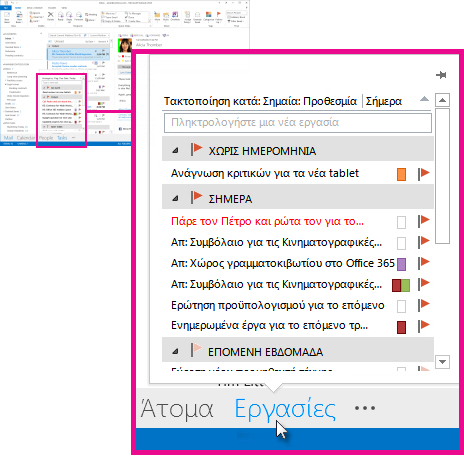The width and height of the screenshot is (464, 457).
Task: Select task 'Ανάγνωση κριτικών για τα νέα tablet'
Action: tap(265, 173)
